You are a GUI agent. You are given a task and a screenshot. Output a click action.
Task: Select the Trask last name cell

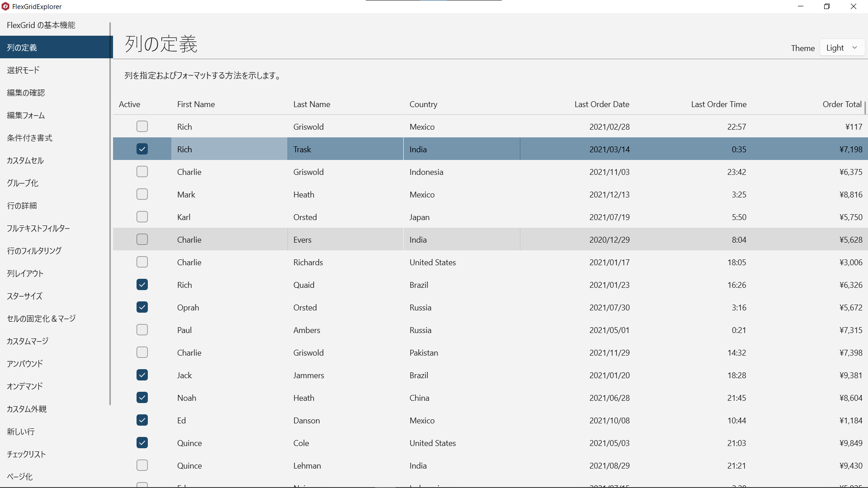point(345,149)
